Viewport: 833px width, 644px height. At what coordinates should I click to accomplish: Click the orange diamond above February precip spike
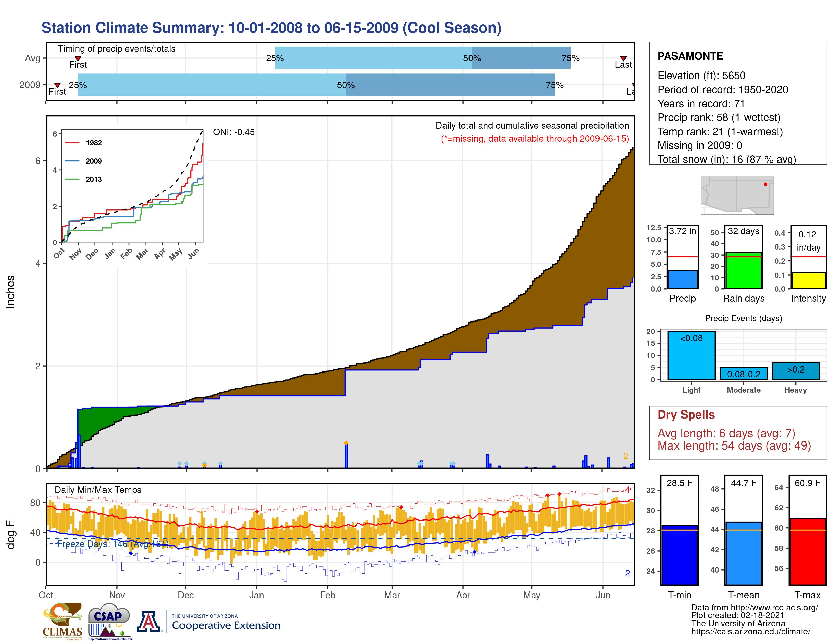(x=346, y=443)
